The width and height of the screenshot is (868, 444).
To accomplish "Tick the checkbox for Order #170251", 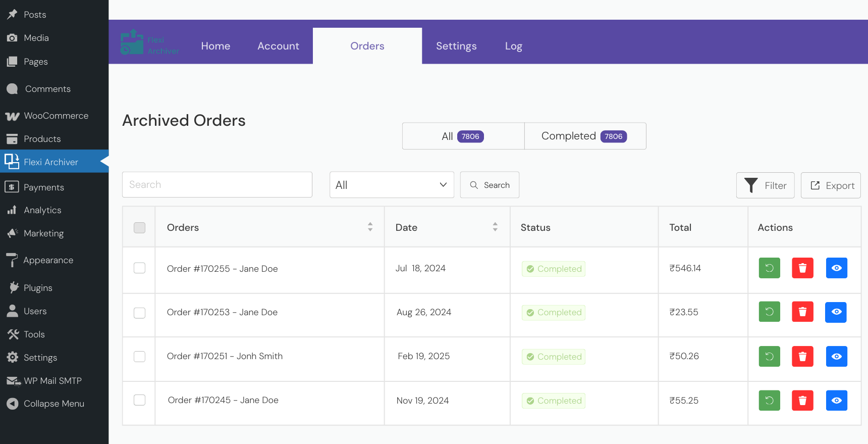I will (139, 357).
